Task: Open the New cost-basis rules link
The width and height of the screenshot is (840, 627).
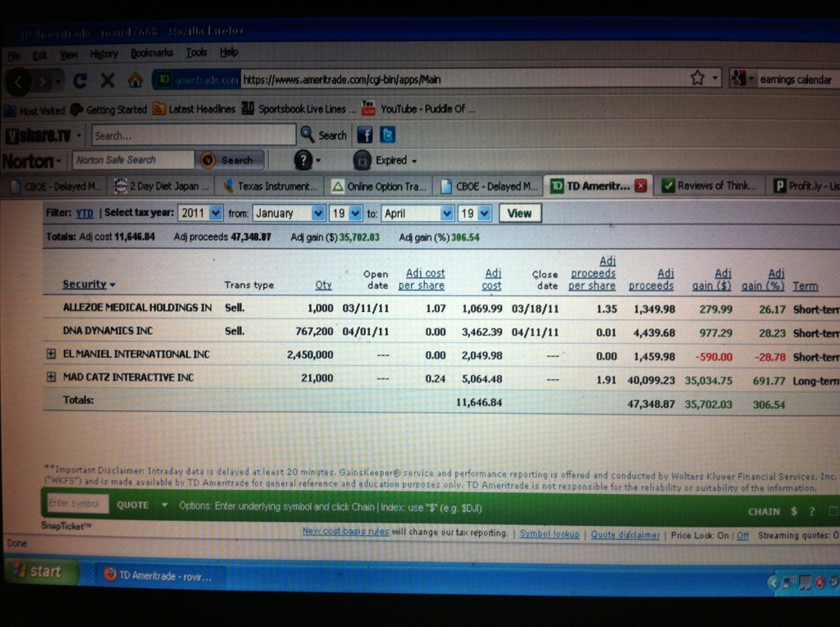Action: [345, 531]
